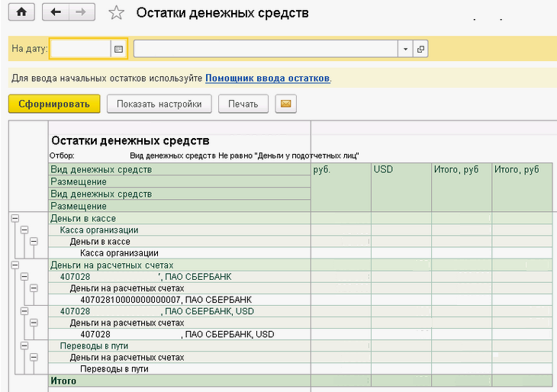The width and height of the screenshot is (557, 392).
Task: Send report by email envelope button
Action: 286,104
